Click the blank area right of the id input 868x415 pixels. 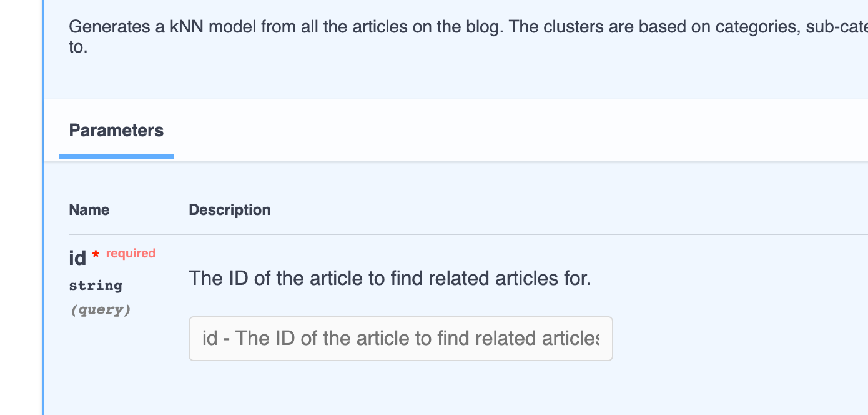tap(741, 339)
